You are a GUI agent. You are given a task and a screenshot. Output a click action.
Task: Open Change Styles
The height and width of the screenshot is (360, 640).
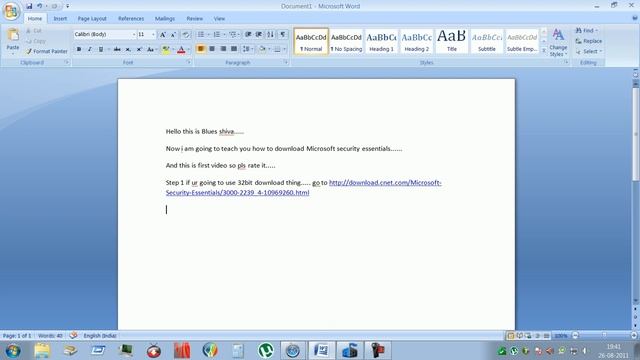pos(558,42)
